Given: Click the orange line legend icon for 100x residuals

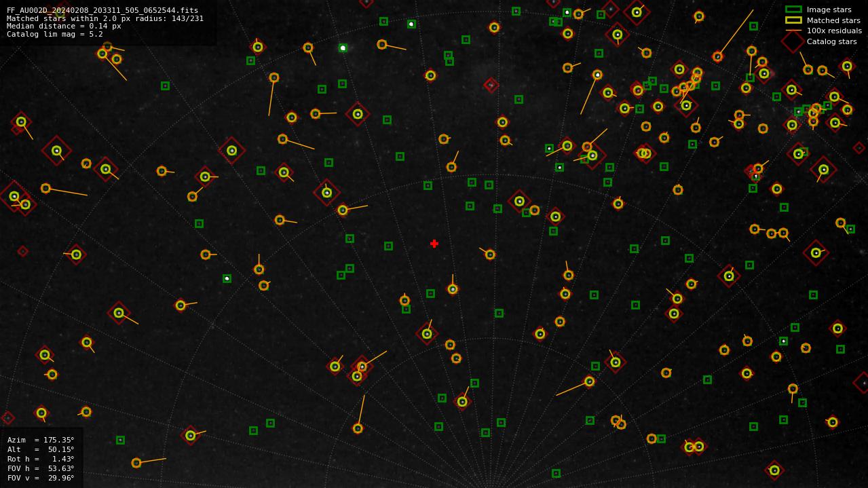Looking at the screenshot, I should point(793,31).
